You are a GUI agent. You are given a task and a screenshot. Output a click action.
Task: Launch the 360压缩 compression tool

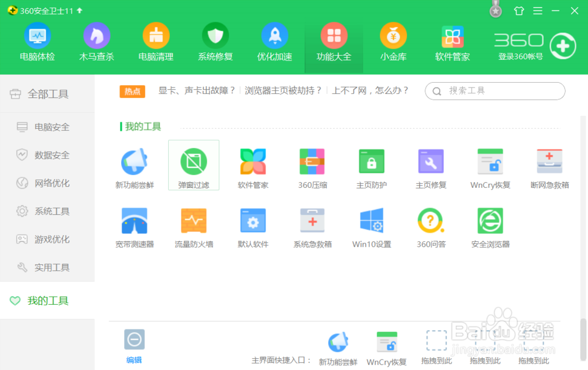[x=312, y=162]
